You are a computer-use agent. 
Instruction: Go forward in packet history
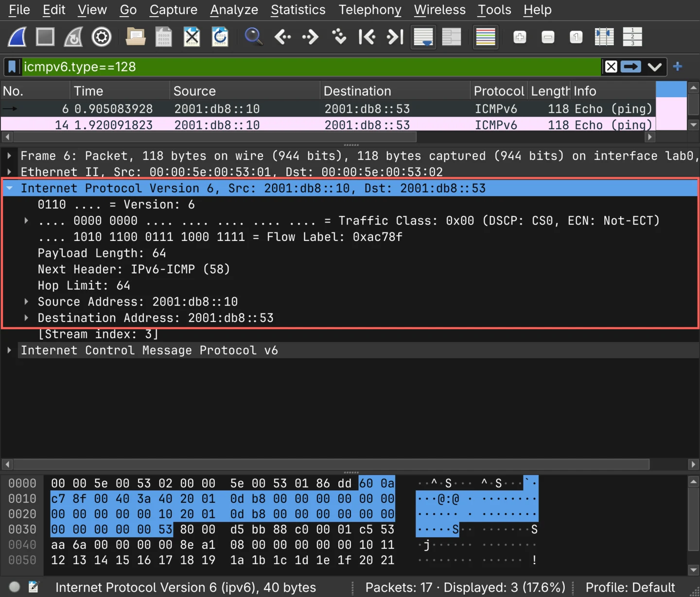(x=310, y=37)
